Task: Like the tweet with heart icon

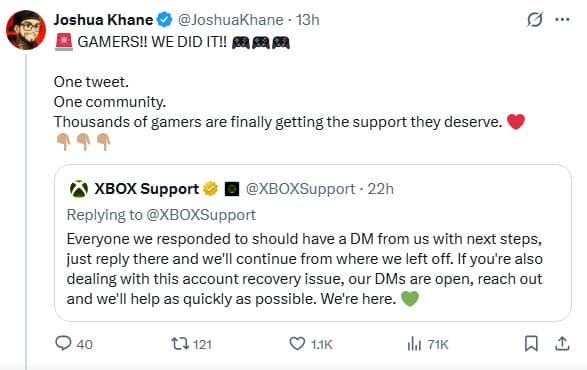Action: coord(297,343)
